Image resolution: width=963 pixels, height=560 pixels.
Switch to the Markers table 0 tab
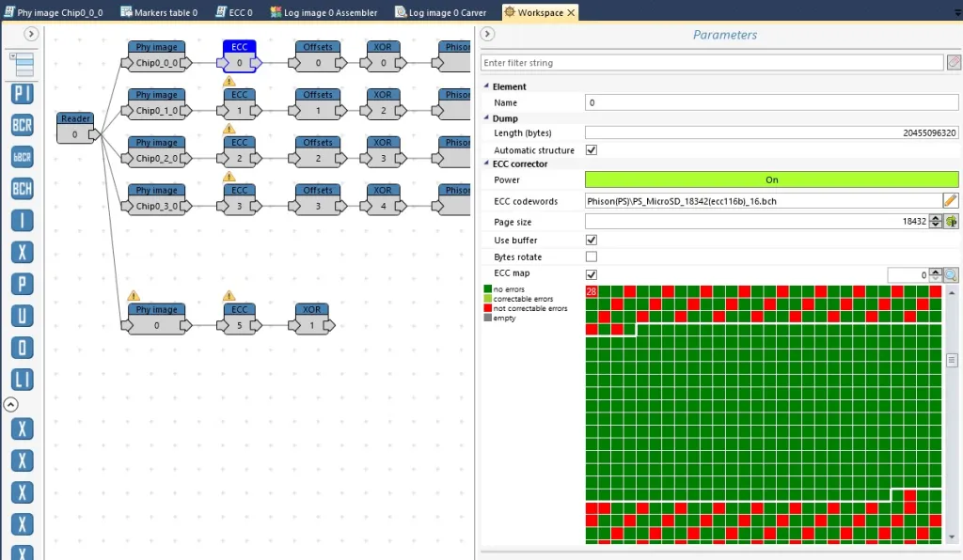pos(159,12)
